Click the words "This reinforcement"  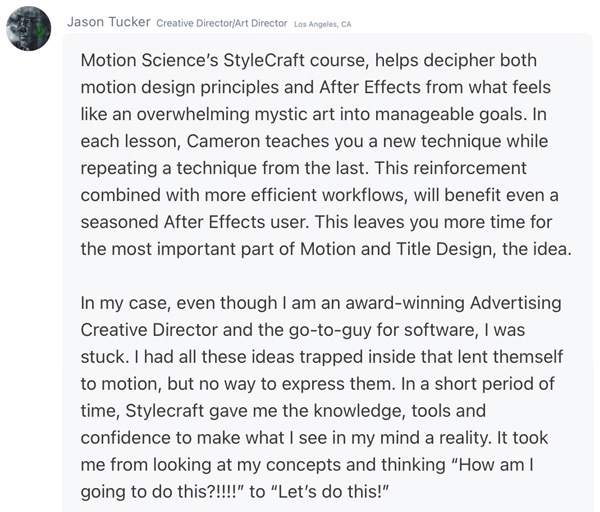coord(450,168)
